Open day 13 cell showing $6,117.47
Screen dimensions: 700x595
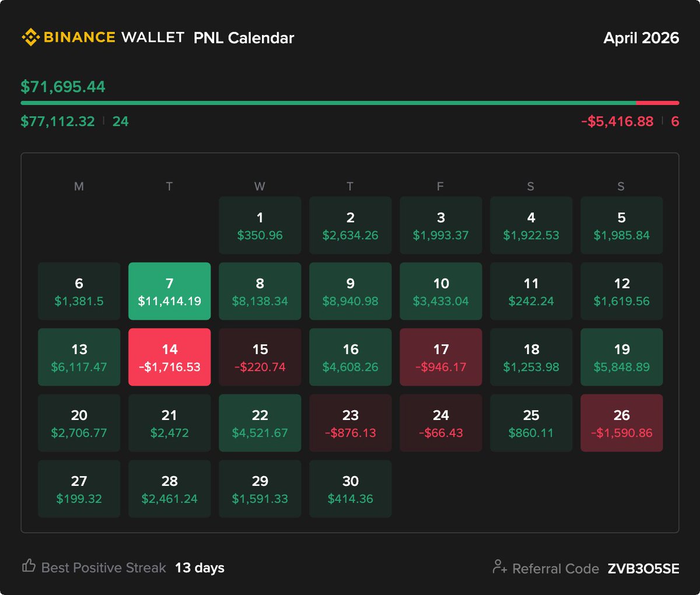click(x=79, y=357)
